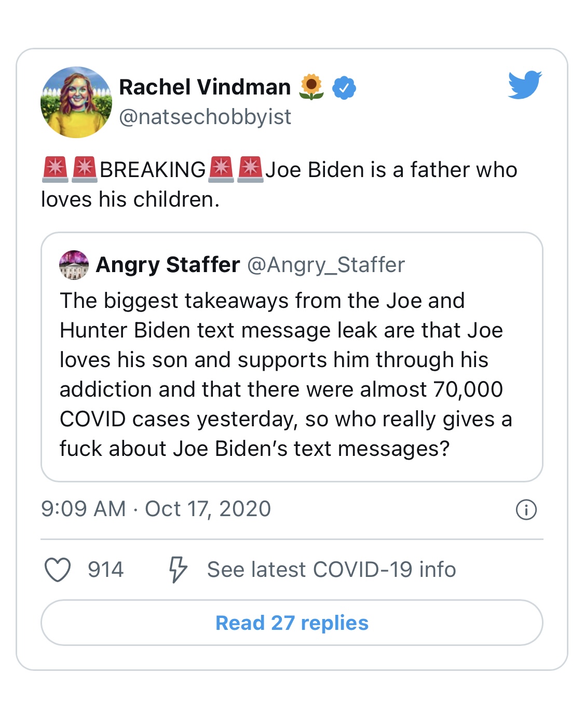Click the 914 likes count
The image size is (584, 728).
(x=105, y=570)
